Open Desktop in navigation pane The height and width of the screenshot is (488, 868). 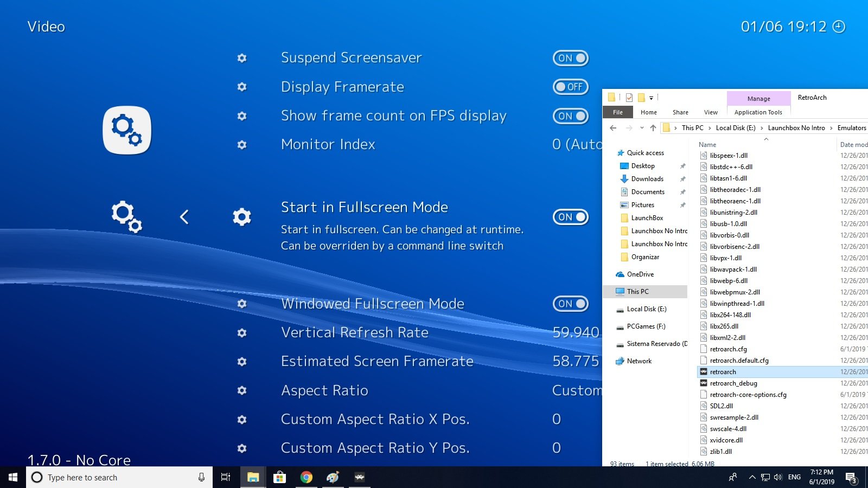pyautogui.click(x=643, y=166)
